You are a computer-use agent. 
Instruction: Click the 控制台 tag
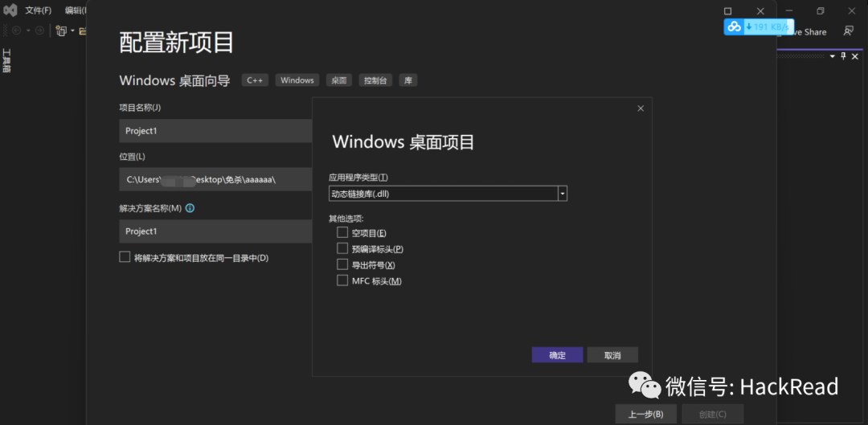pos(375,80)
